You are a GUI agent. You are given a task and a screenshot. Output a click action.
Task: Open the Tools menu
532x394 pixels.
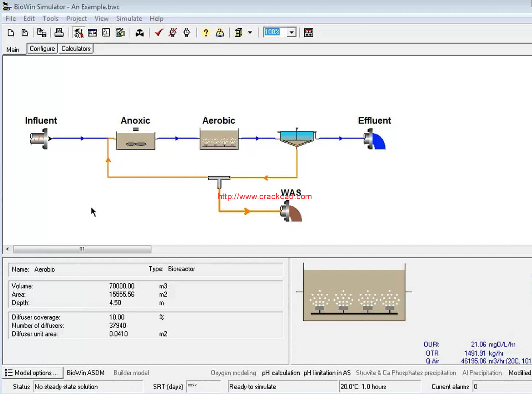pos(51,18)
